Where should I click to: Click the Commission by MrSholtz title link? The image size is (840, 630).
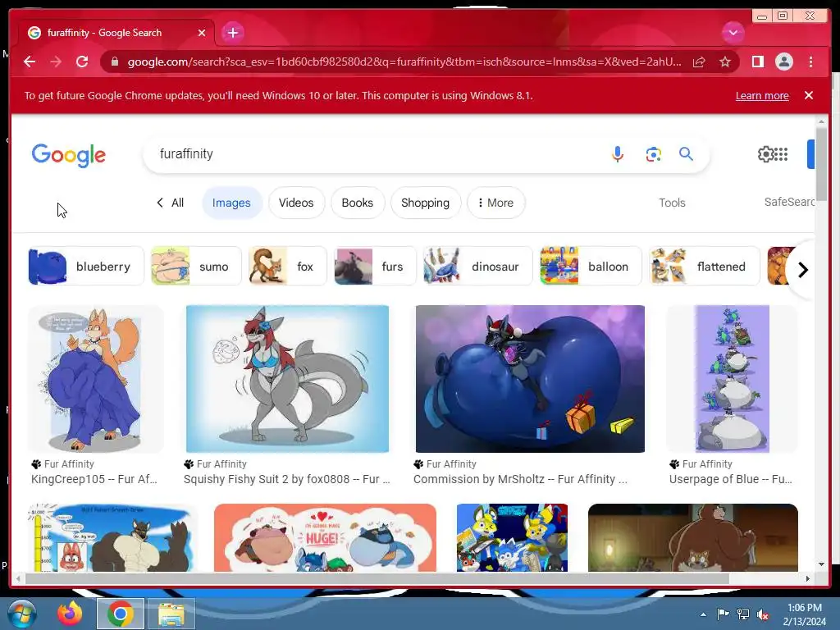pos(520,479)
